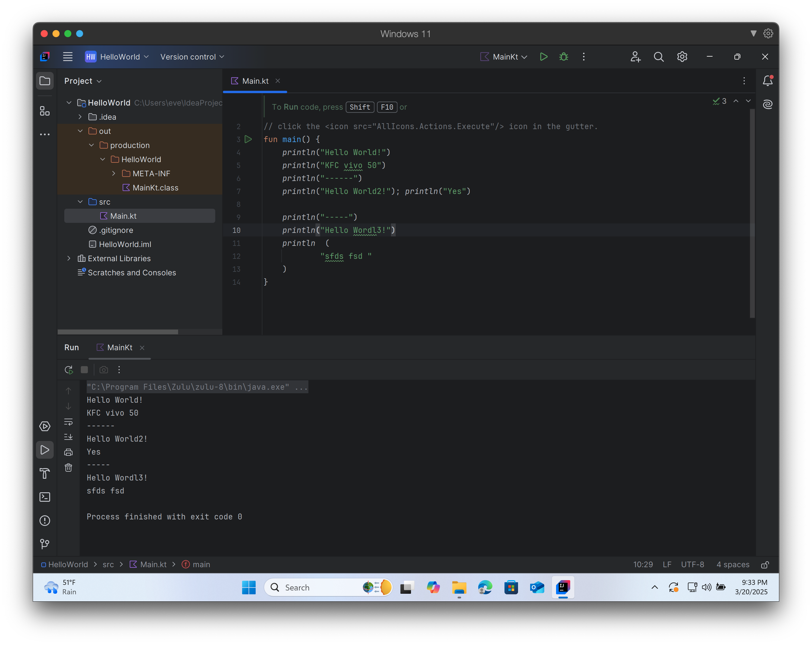Open the main menu hamburger
The image size is (812, 645).
68,57
